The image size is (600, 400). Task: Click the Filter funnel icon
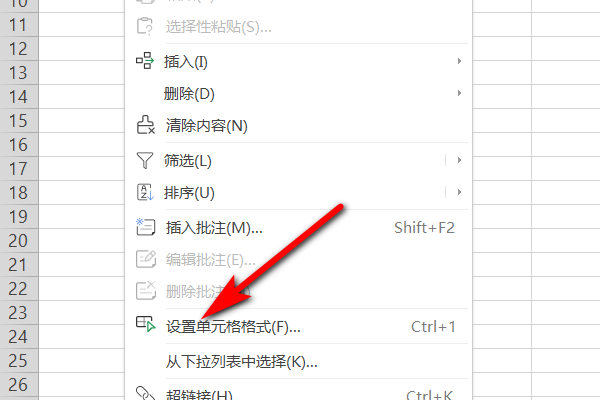[145, 160]
